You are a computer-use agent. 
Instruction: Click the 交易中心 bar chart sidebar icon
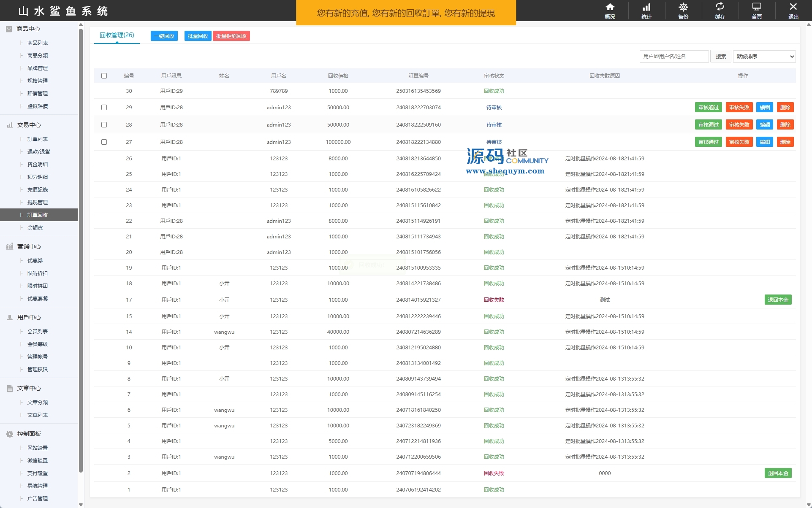click(x=9, y=125)
